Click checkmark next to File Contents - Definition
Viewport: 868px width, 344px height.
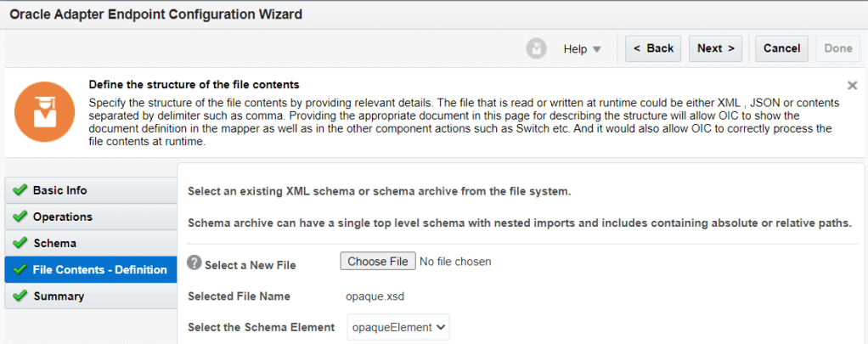coord(20,270)
